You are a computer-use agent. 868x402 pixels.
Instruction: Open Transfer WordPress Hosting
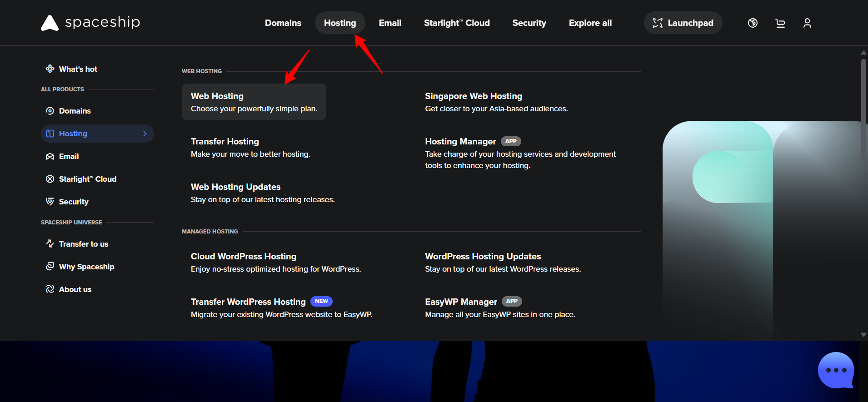point(282,308)
